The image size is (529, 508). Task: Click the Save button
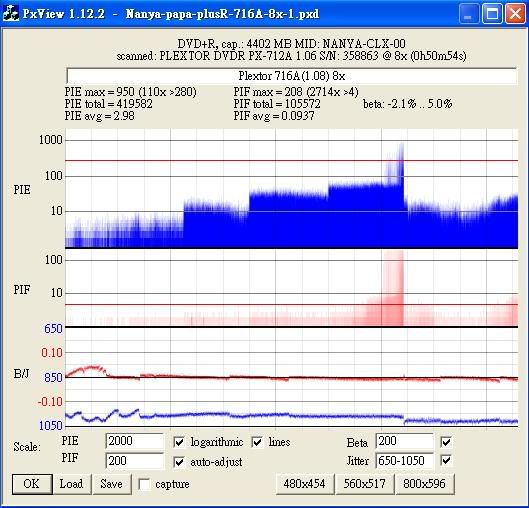pos(112,484)
